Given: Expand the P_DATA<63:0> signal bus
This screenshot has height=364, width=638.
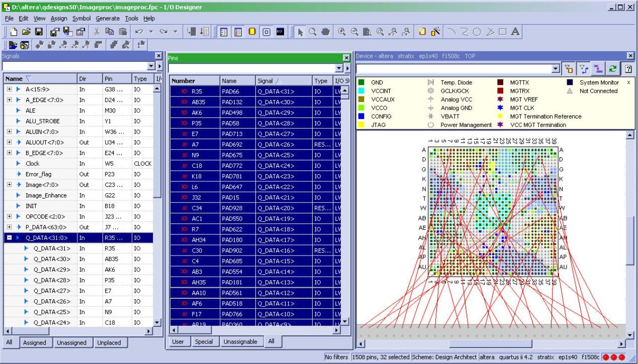Looking at the screenshot, I should tap(9, 227).
